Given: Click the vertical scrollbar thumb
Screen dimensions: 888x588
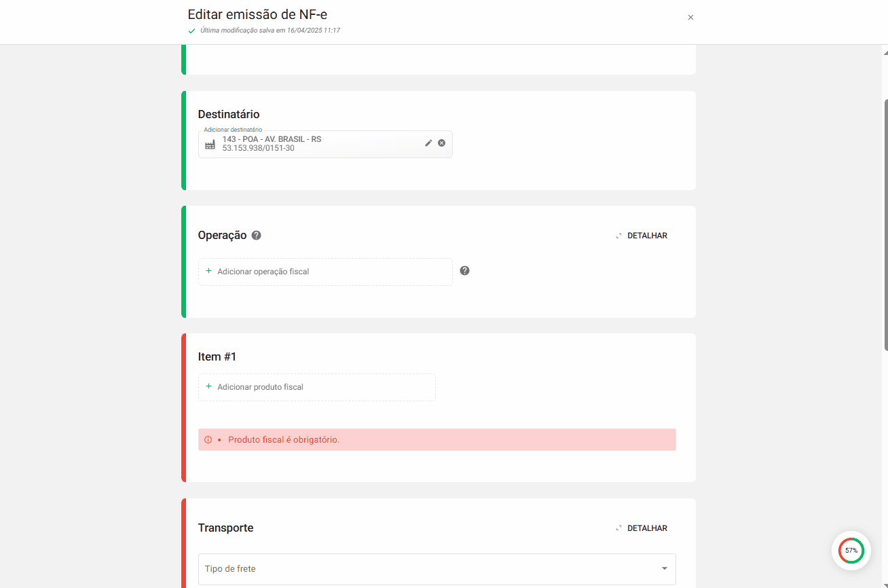Looking at the screenshot, I should click(x=885, y=224).
